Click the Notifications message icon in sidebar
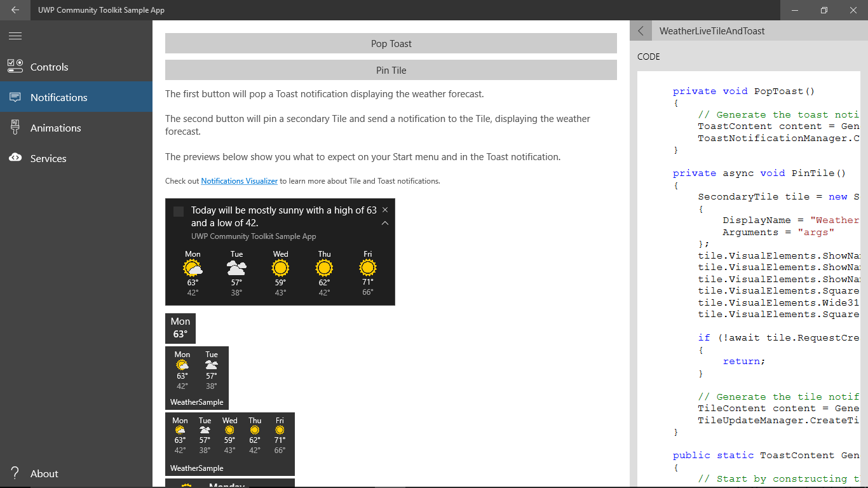Screen dimensions: 868x488 15,97
